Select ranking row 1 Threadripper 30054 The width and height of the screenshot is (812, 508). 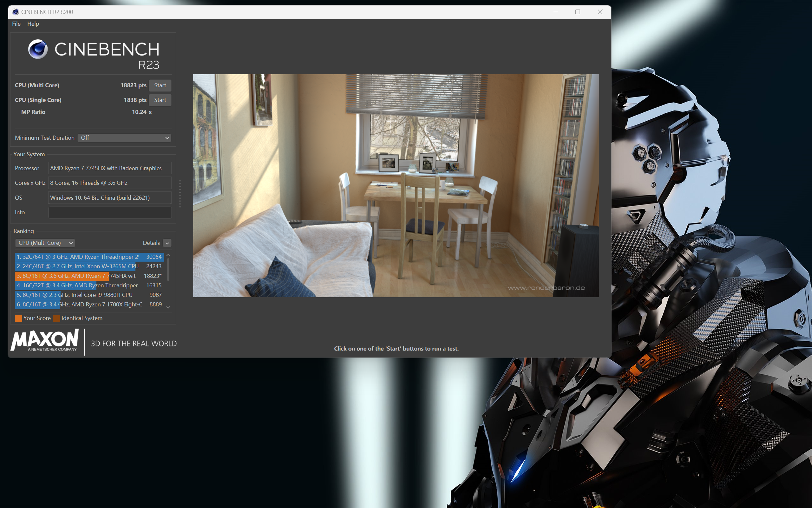[x=89, y=257]
